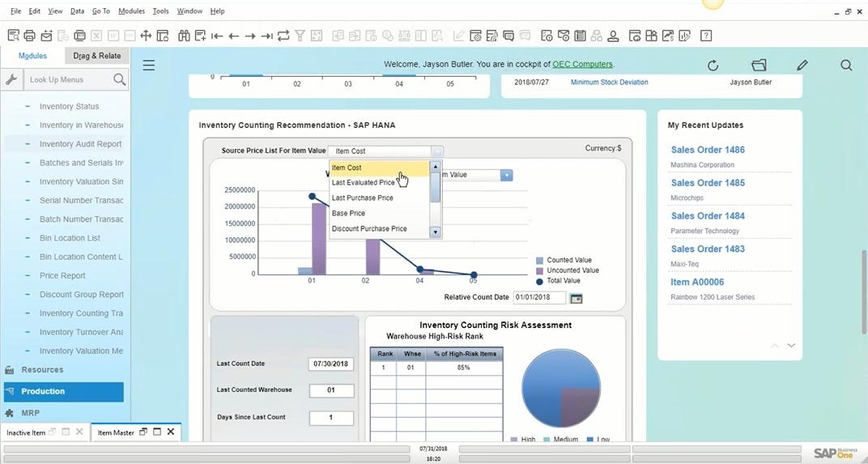Open the cockpit folder gallery icon
This screenshot has height=464, width=868.
(x=759, y=65)
